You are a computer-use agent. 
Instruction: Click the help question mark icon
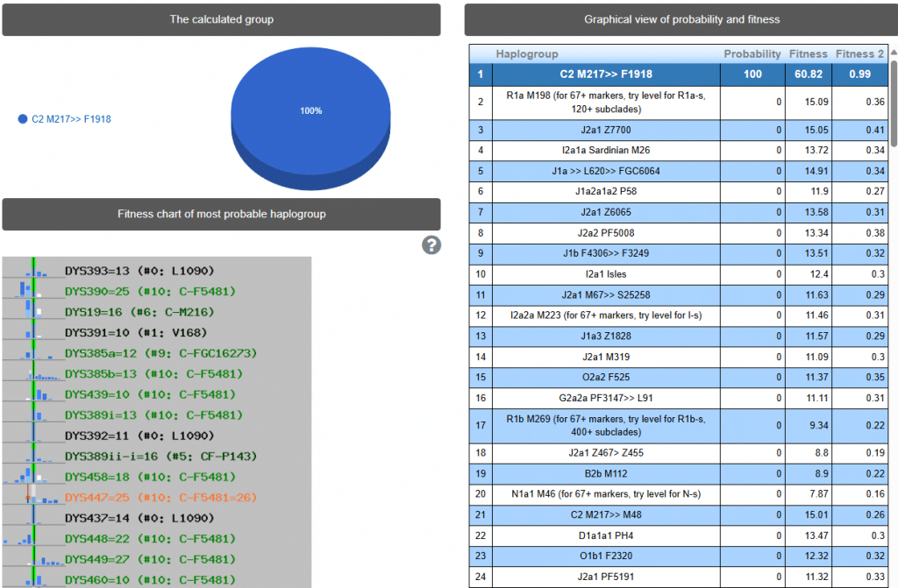coord(431,244)
